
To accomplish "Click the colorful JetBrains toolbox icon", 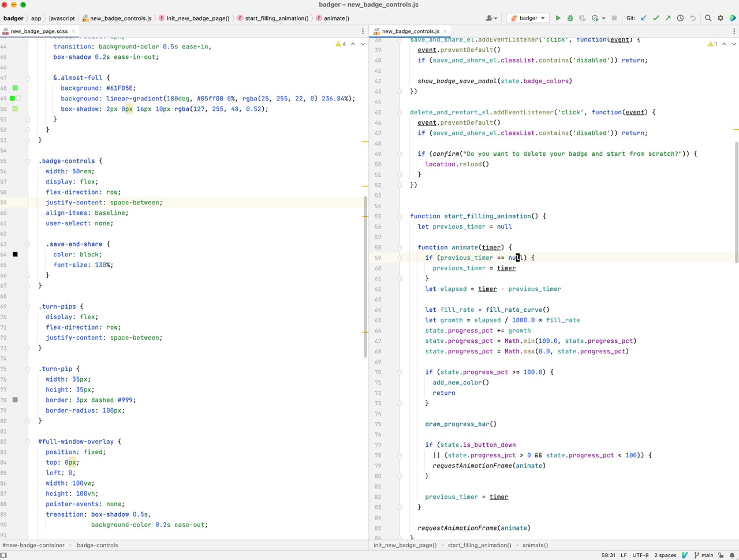I will coord(733,18).
